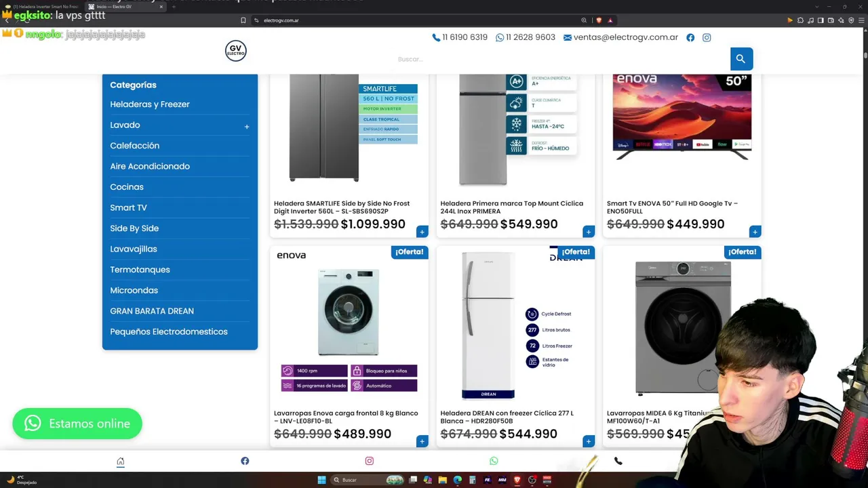Click the Instagram icon in bottom bar
This screenshot has height=488, width=868.
click(370, 461)
